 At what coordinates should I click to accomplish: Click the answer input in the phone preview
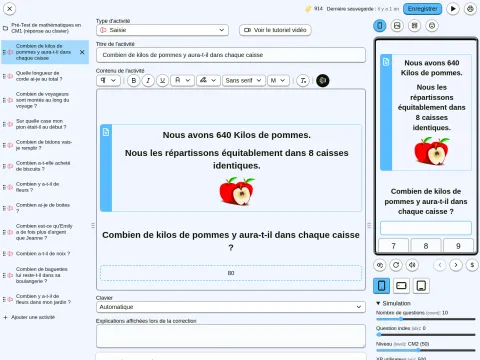[426, 228]
